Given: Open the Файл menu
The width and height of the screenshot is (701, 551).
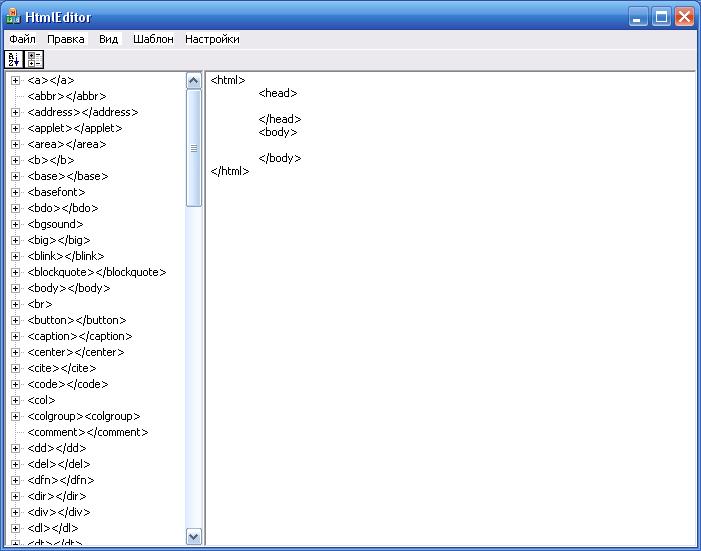Looking at the screenshot, I should (x=22, y=39).
